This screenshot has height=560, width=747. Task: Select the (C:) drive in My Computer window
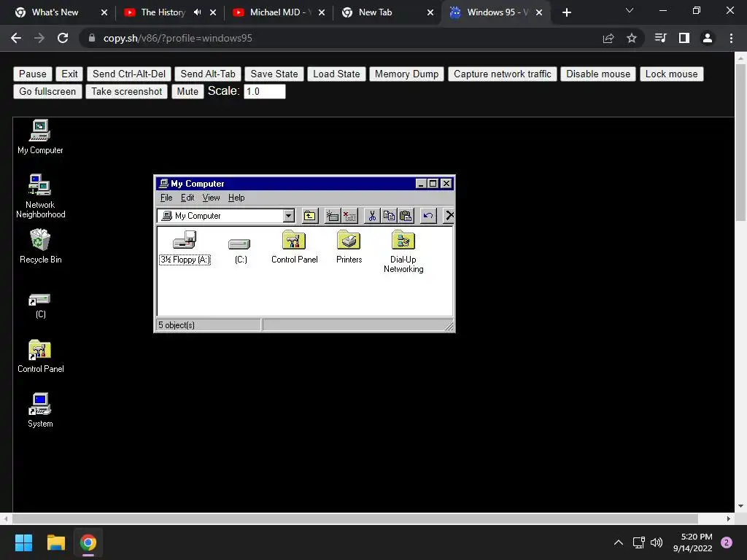(x=240, y=250)
